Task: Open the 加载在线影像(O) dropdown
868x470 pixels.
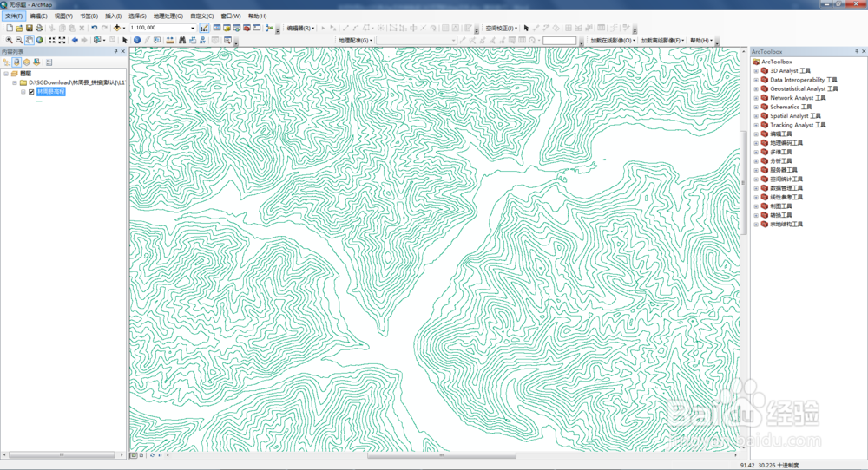Action: [613, 41]
